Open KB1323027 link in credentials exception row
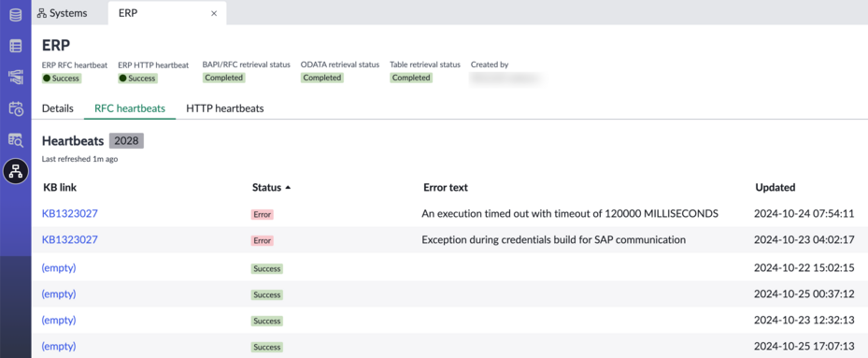The height and width of the screenshot is (358, 868). [70, 239]
